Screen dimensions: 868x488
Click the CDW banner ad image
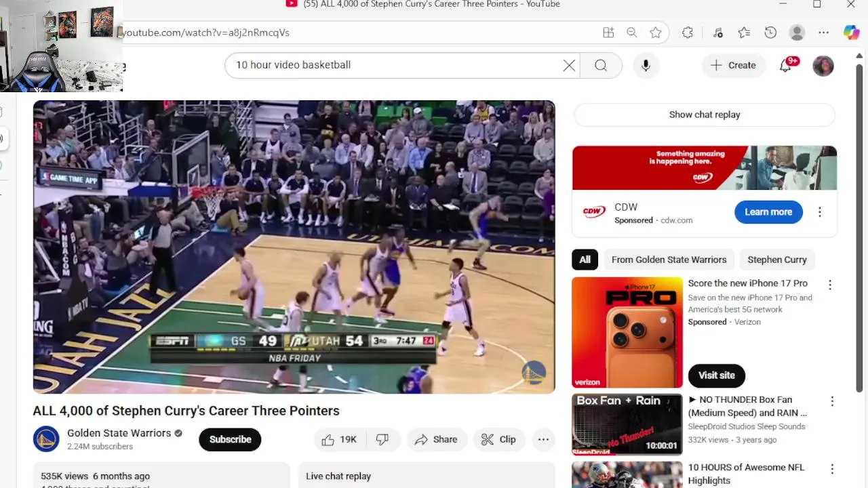(704, 168)
